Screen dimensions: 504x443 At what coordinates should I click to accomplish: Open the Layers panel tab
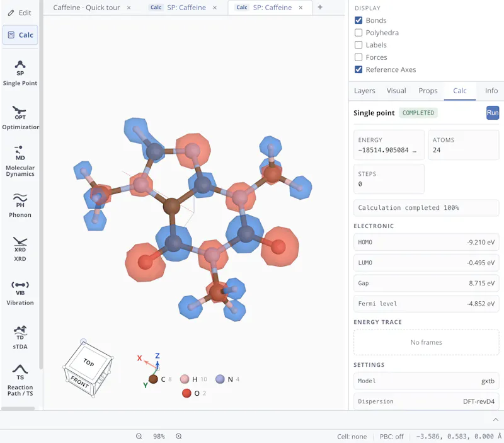pyautogui.click(x=365, y=91)
